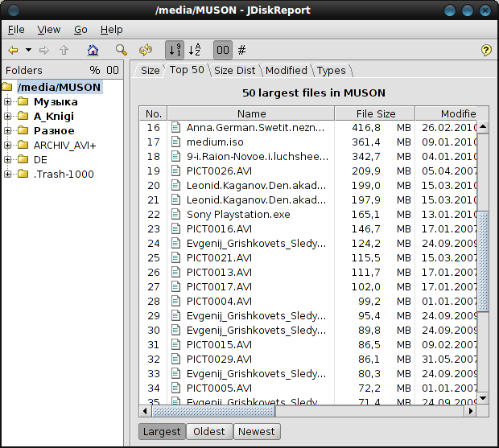Click the % column label in Folders header
This screenshot has height=448, width=499.
(94, 70)
